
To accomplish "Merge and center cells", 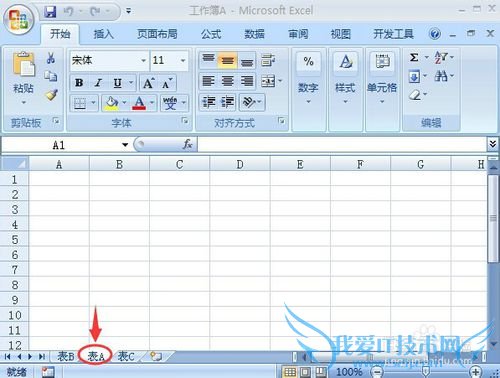I will 268,81.
